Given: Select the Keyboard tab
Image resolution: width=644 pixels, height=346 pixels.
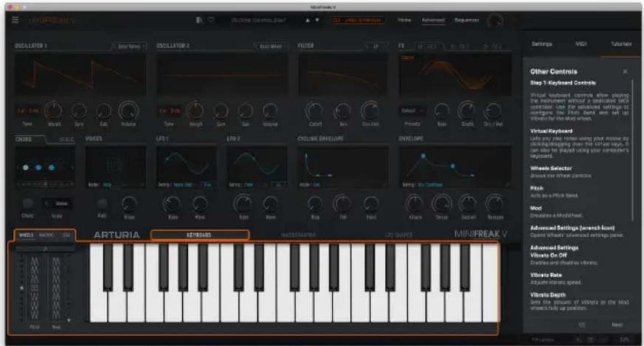Looking at the screenshot, I should click(199, 235).
